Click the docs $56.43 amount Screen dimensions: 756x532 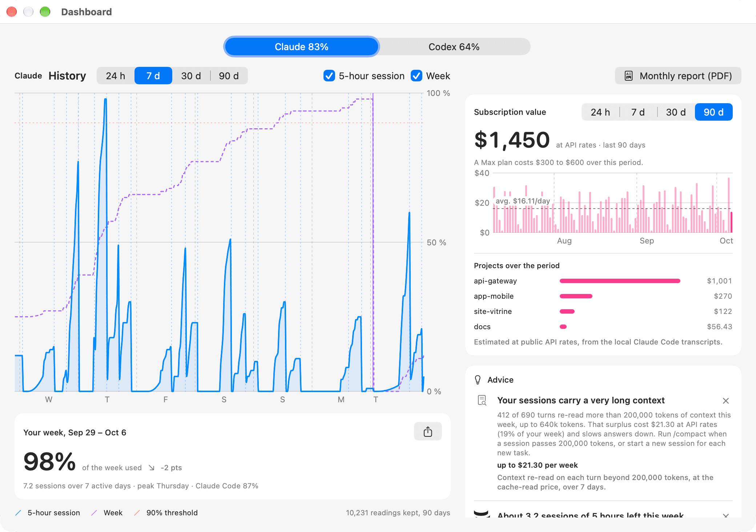[x=719, y=327]
